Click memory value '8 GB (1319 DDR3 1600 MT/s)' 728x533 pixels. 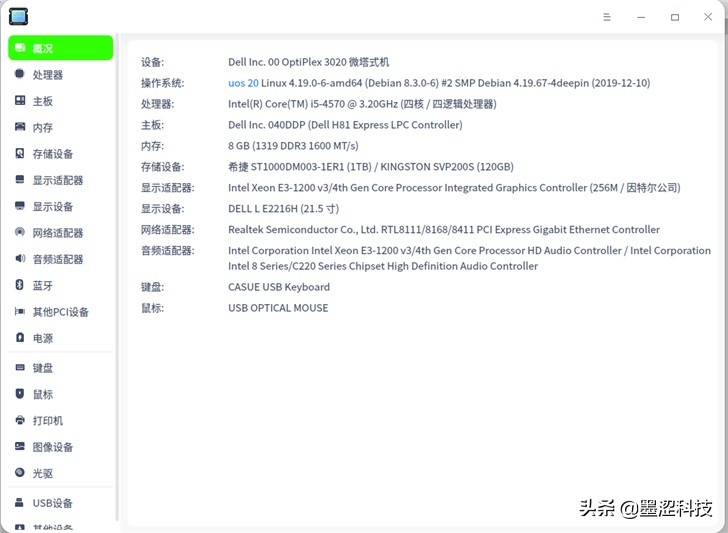pos(293,146)
